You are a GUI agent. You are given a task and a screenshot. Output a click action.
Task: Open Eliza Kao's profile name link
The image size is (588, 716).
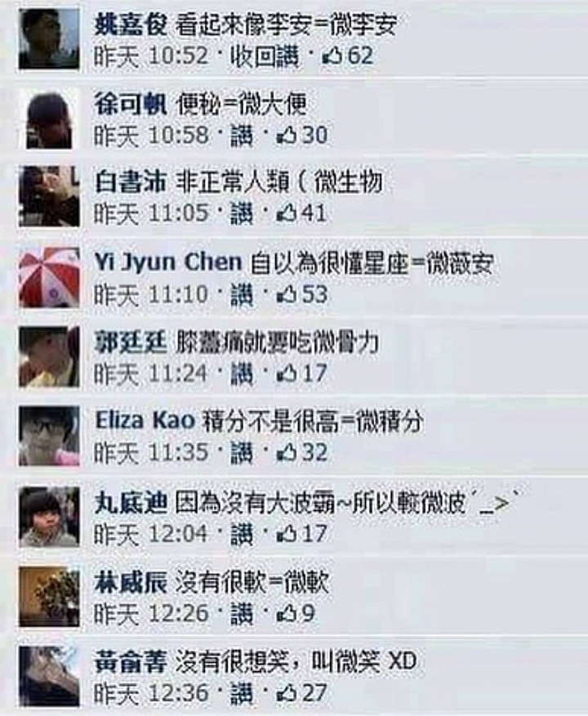click(x=145, y=421)
